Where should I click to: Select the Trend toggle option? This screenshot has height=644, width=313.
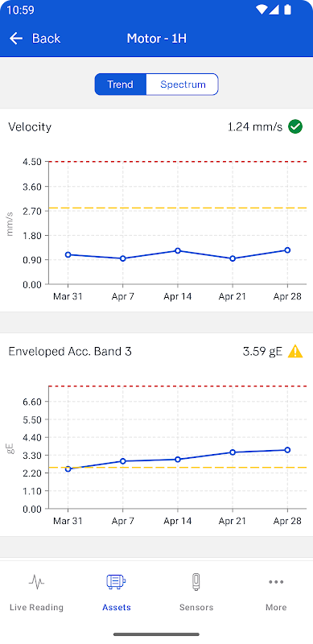coord(121,85)
